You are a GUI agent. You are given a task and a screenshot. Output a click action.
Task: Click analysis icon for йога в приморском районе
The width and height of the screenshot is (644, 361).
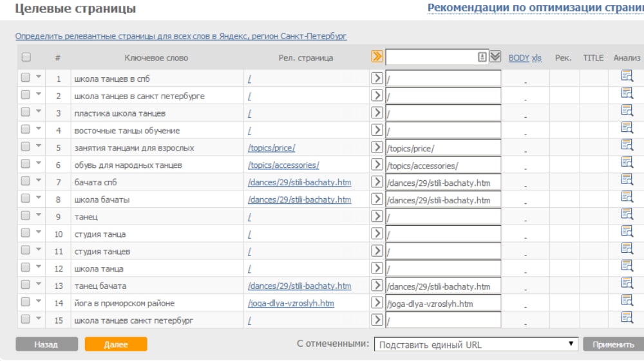point(627,301)
